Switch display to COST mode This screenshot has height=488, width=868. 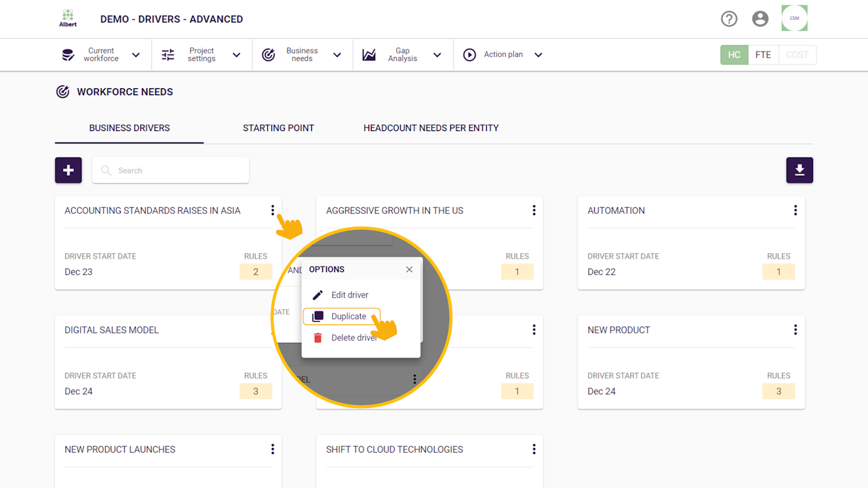(797, 55)
